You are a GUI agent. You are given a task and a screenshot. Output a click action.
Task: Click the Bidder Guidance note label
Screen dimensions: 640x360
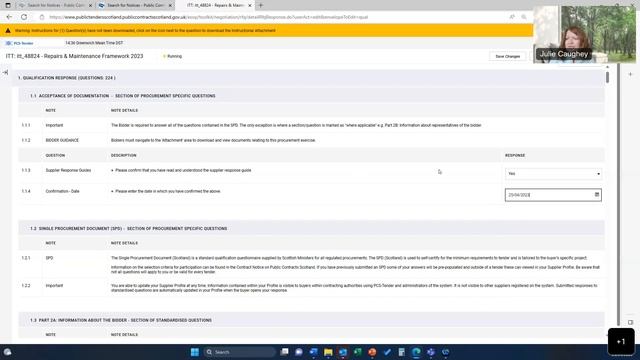62,140
